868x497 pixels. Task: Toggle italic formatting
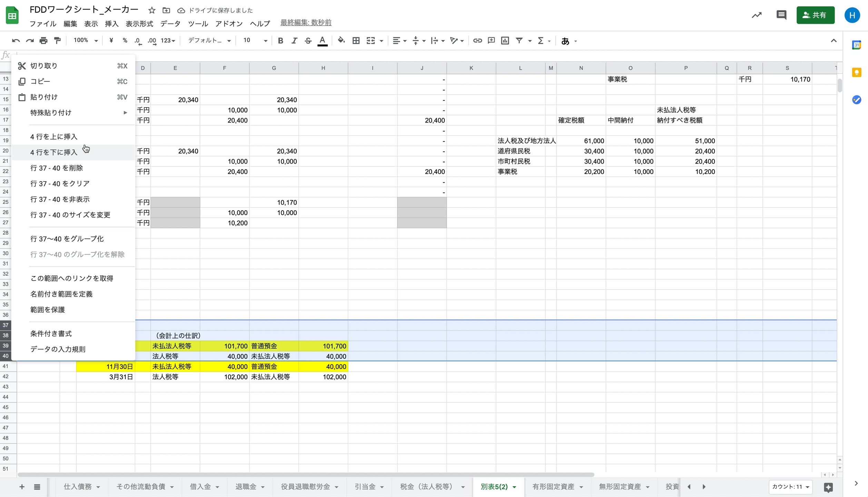coord(294,41)
